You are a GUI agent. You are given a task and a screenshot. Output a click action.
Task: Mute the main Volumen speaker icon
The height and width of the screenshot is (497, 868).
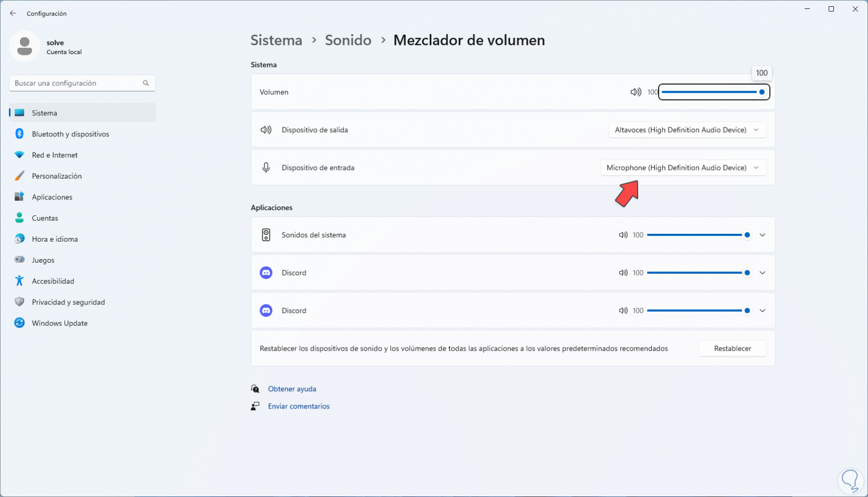click(x=635, y=92)
